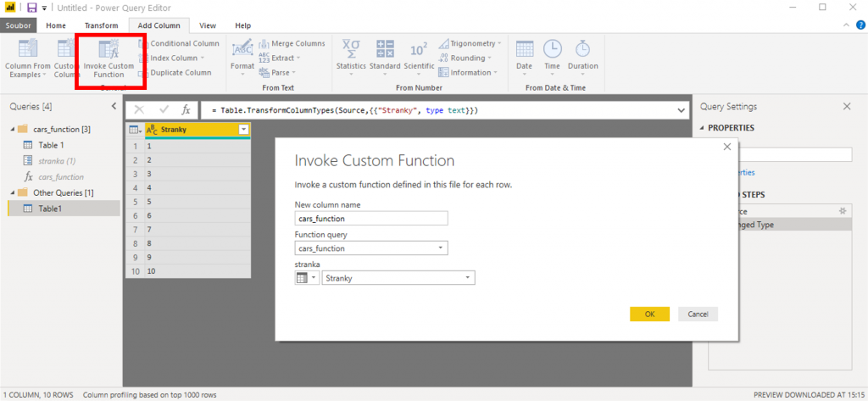
Task: Click the Cancel button
Action: (698, 314)
